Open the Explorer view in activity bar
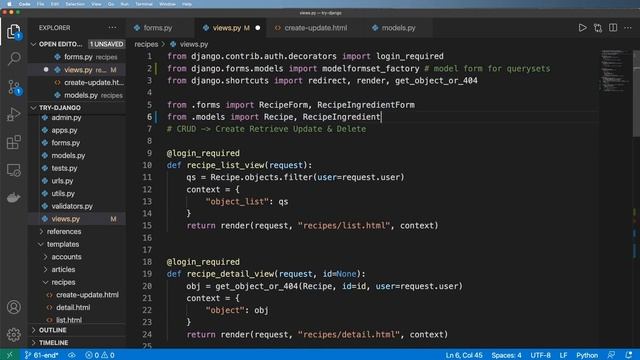 click(x=13, y=31)
